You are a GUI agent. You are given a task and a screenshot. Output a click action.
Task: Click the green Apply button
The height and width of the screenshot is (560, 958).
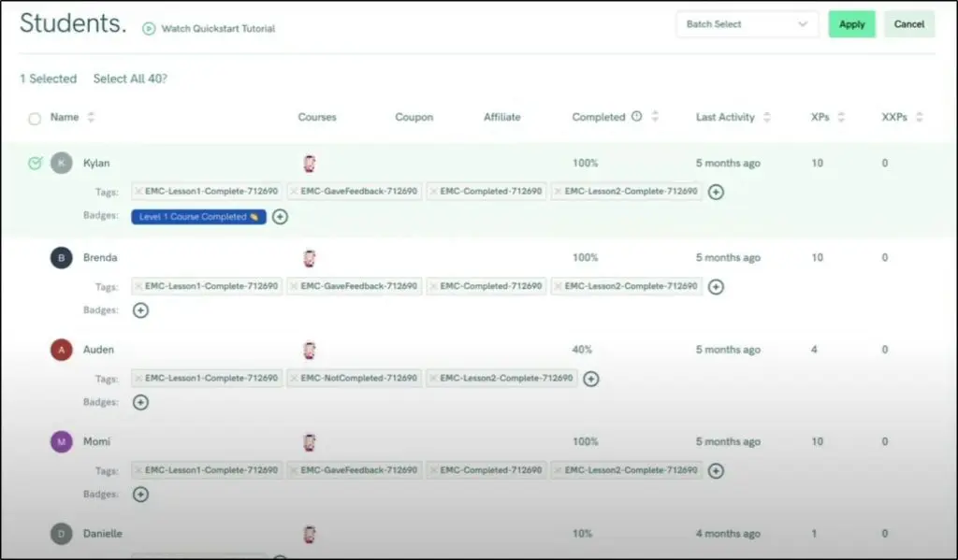tap(851, 24)
